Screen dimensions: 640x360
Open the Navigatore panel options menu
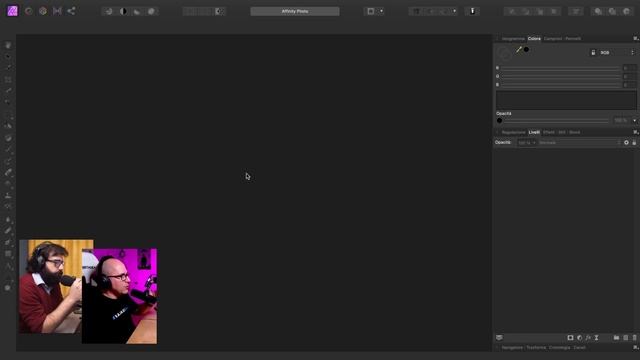636,348
